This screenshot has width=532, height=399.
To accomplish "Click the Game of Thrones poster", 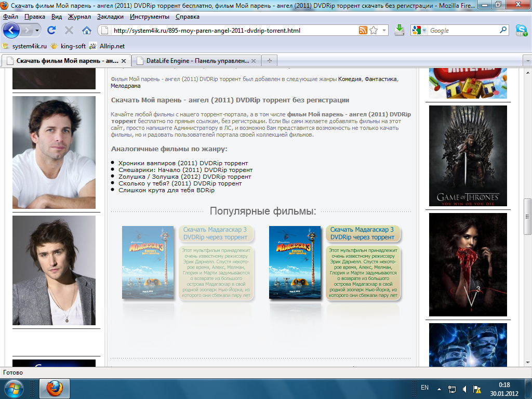I will coord(468,156).
